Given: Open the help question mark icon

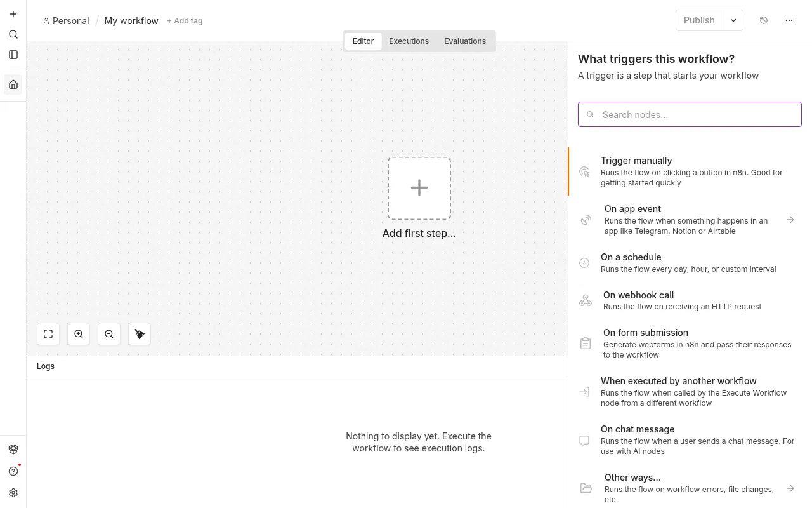Looking at the screenshot, I should click(13, 471).
